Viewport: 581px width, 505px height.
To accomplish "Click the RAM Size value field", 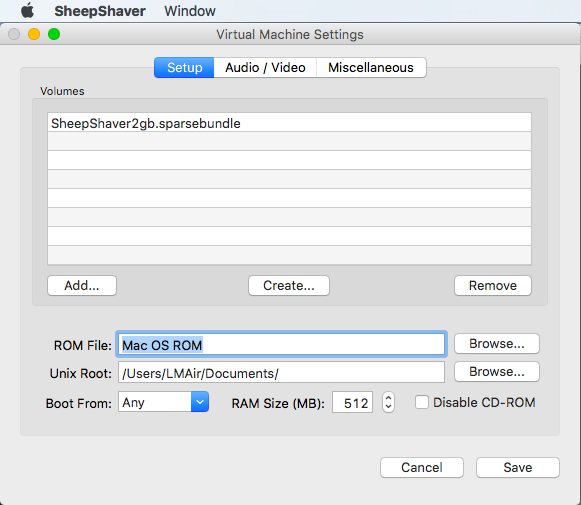I will click(x=352, y=402).
